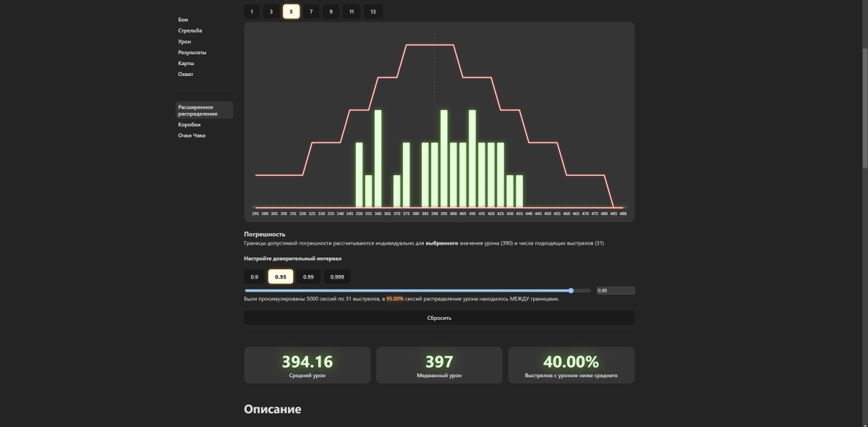Click the highlighted 95.00% text
This screenshot has width=868, height=427.
(395, 298)
